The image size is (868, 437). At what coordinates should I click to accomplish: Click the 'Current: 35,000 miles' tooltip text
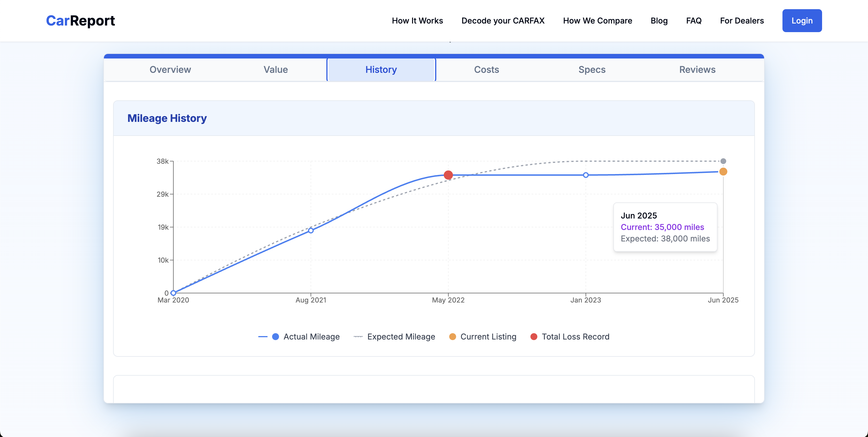coord(662,227)
